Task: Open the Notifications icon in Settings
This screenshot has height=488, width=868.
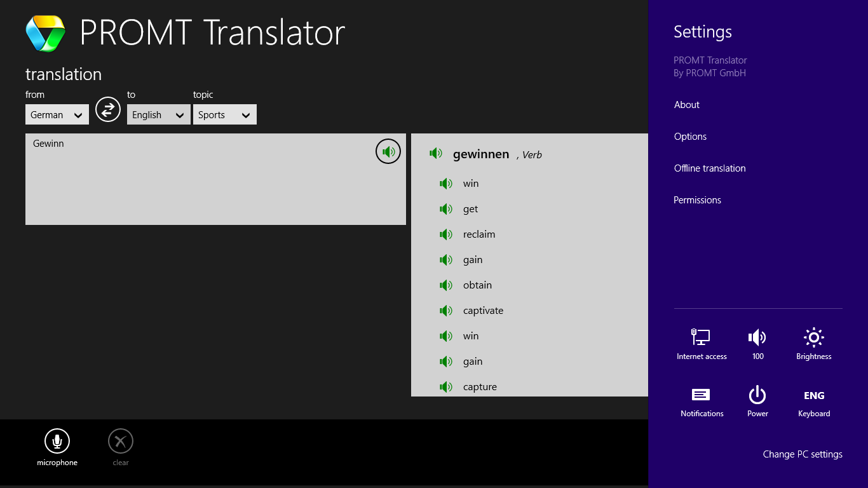Action: pyautogui.click(x=702, y=402)
